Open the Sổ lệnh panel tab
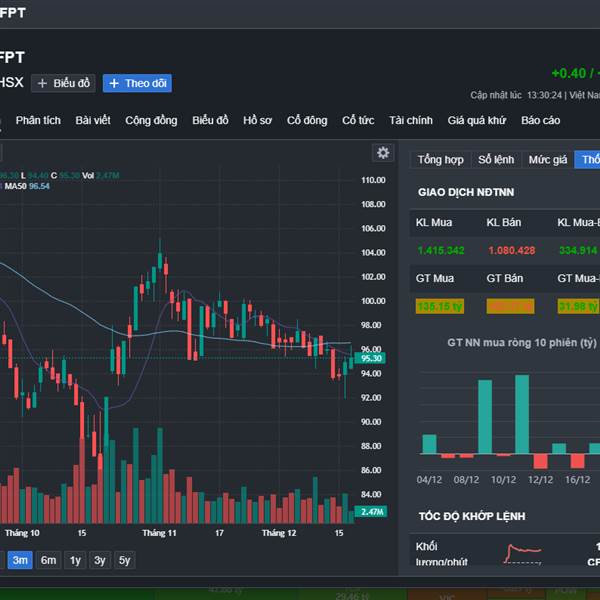This screenshot has height=600, width=600. click(496, 160)
